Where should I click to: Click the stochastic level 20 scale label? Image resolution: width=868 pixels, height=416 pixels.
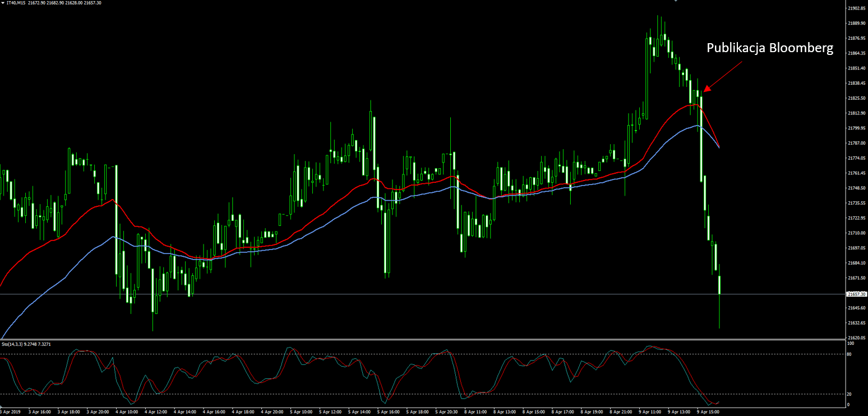(849, 394)
